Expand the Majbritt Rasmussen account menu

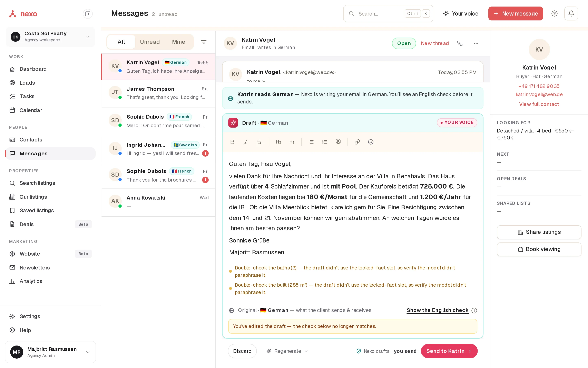click(50, 352)
